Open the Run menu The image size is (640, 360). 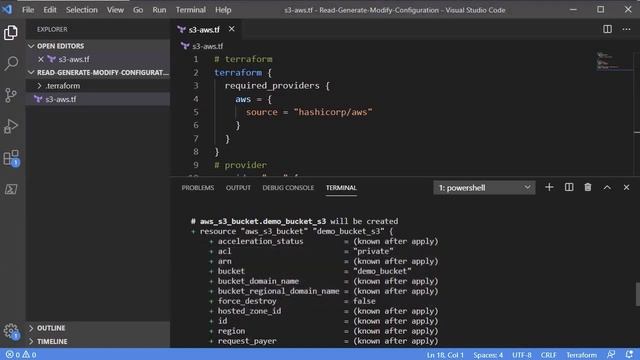[159, 10]
